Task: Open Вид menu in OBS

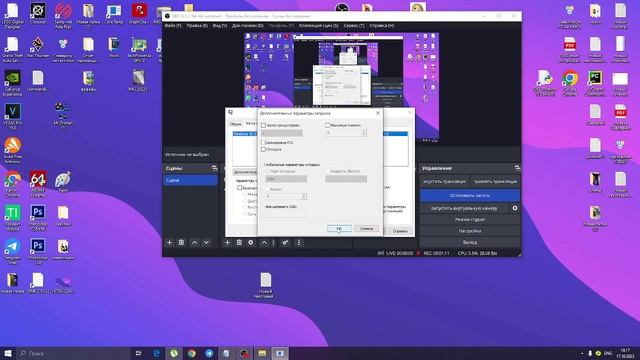Action: click(x=220, y=25)
